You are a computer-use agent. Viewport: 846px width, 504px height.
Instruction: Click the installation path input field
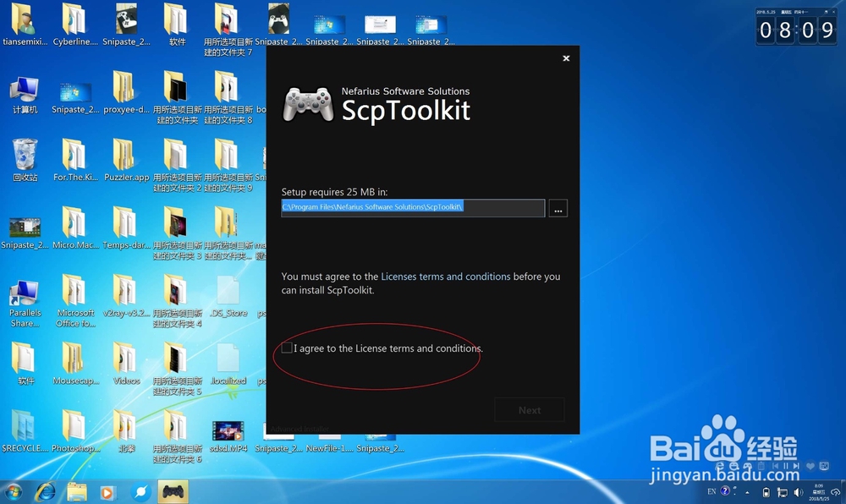point(413,207)
